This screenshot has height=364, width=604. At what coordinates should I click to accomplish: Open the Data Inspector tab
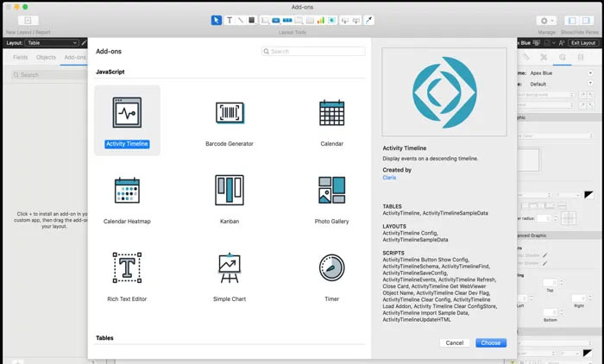coord(581,58)
